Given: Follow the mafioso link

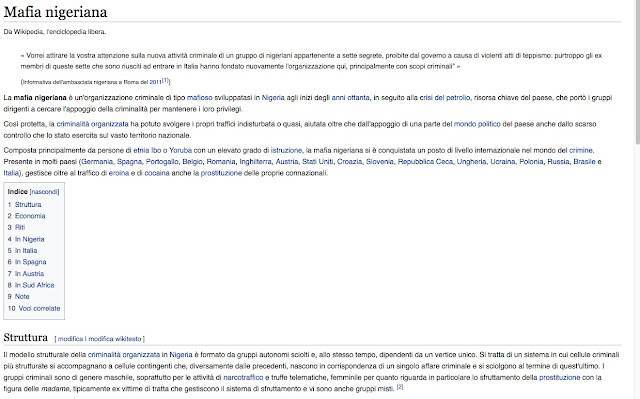Looking at the screenshot, I should pos(200,98).
